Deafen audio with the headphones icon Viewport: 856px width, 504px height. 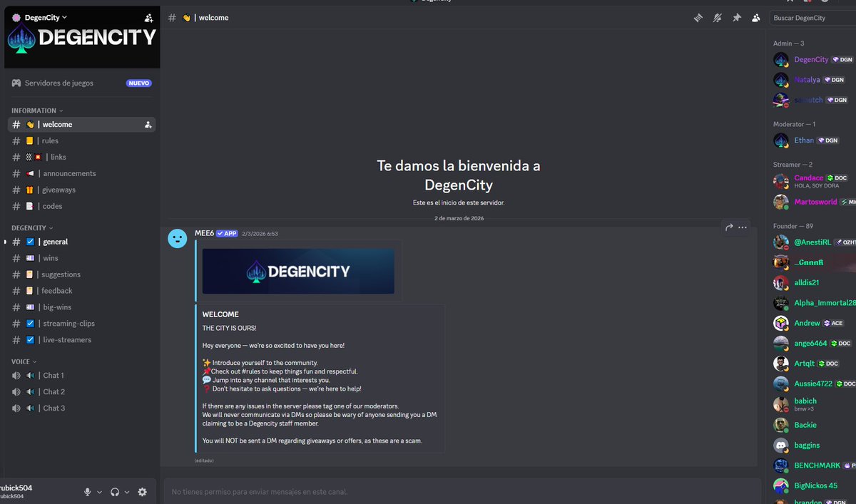point(115,492)
